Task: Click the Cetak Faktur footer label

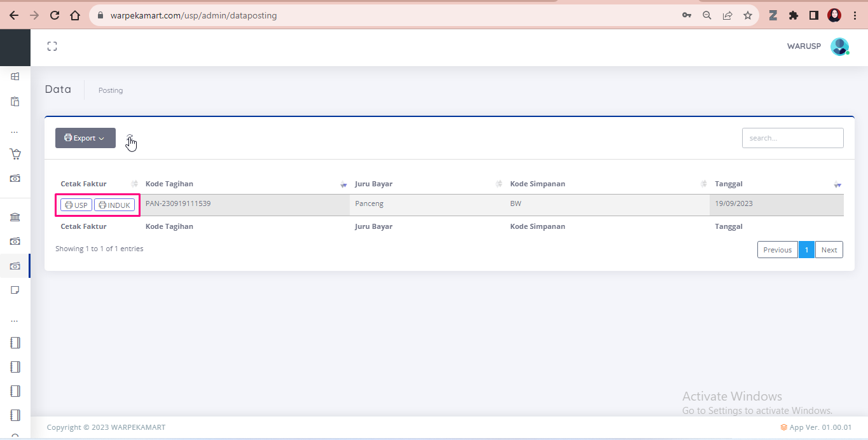Action: click(83, 226)
